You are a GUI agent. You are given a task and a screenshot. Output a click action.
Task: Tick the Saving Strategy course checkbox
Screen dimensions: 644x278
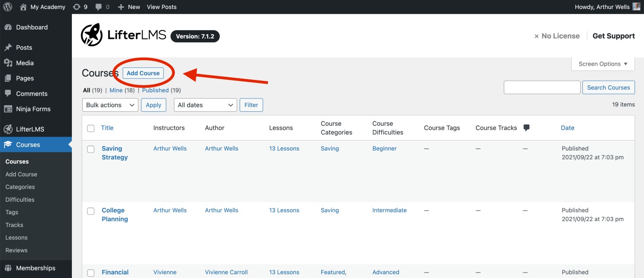tap(91, 149)
